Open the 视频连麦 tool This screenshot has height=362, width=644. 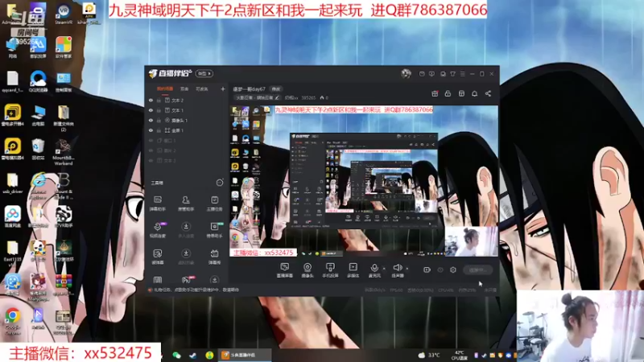click(158, 230)
